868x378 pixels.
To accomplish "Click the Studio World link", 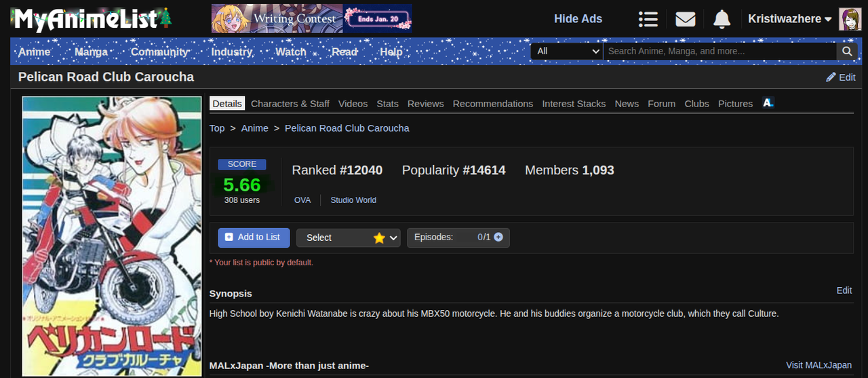I will 353,200.
